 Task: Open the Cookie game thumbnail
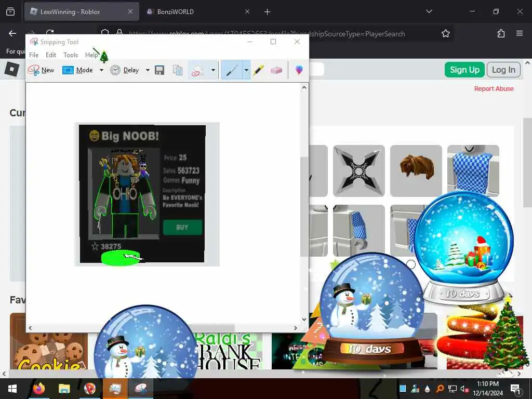[48, 341]
